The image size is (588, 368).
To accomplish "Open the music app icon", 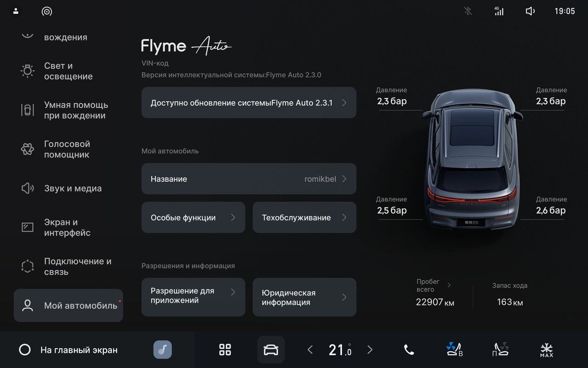I will (163, 350).
